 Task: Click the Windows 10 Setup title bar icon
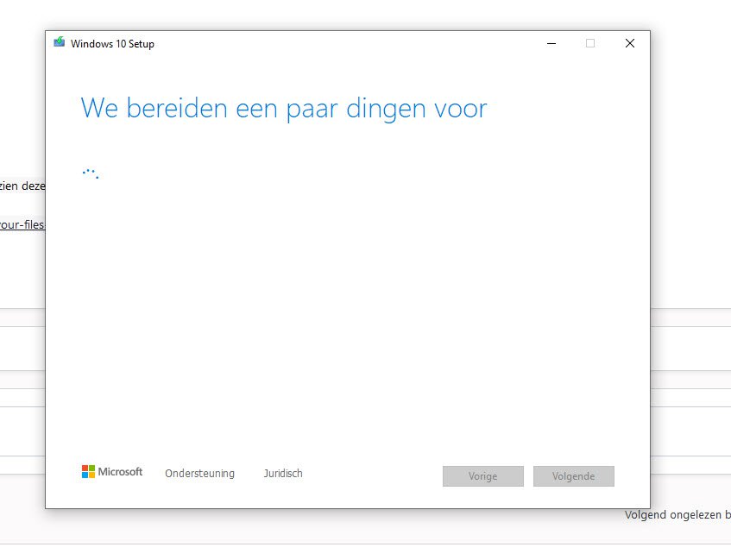pos(60,42)
